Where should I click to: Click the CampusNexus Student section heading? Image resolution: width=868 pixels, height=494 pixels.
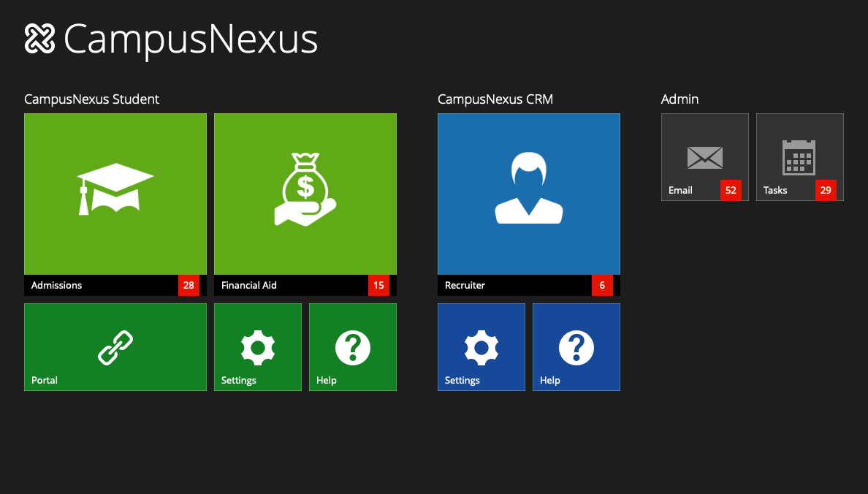[x=92, y=99]
